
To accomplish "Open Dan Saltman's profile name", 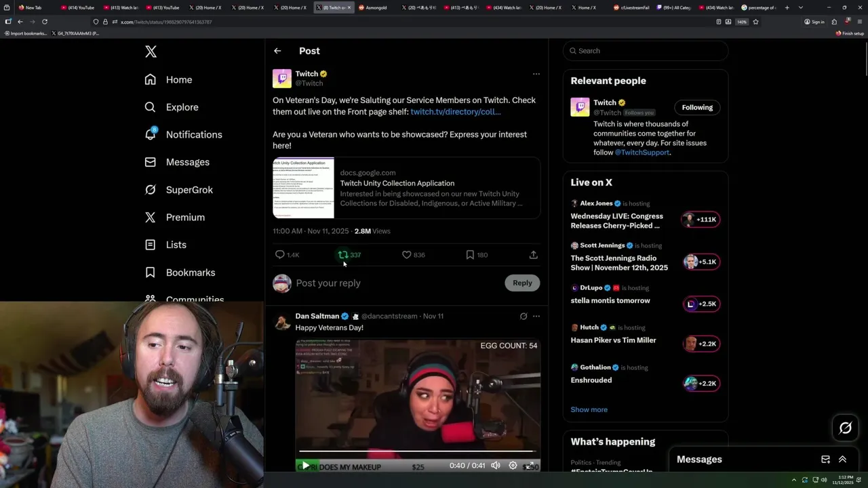I will tap(317, 316).
